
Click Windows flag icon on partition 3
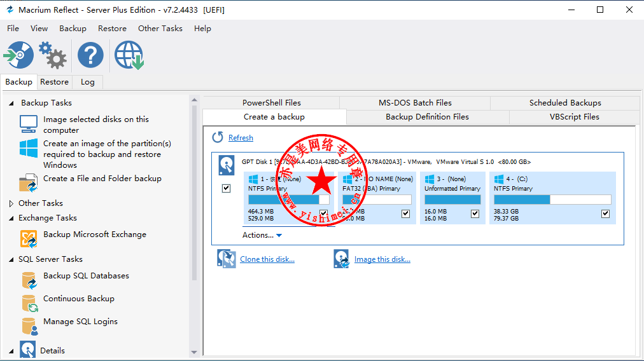click(430, 179)
